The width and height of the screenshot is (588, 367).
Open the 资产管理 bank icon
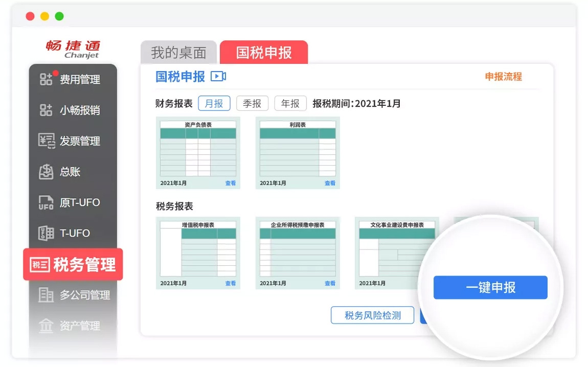point(46,326)
